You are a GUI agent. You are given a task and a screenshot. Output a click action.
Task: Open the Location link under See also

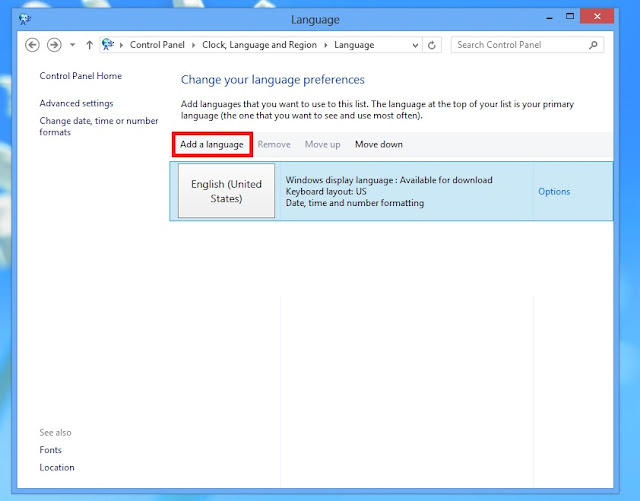(x=57, y=468)
